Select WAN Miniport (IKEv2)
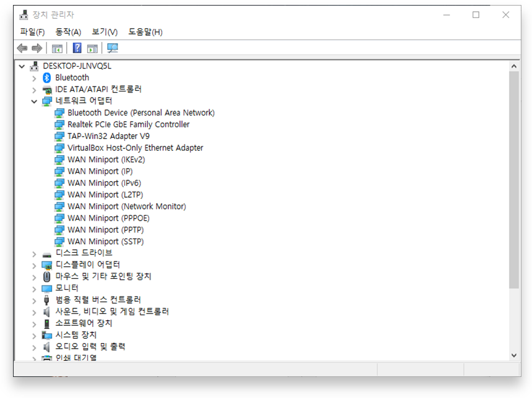The height and width of the screenshot is (398, 532). [106, 159]
